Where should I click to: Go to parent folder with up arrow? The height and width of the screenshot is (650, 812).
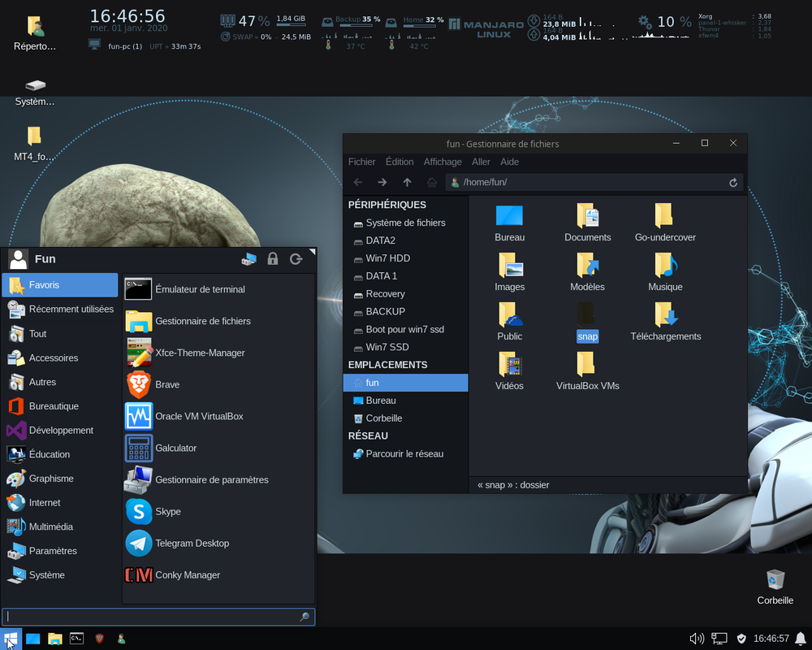407,183
